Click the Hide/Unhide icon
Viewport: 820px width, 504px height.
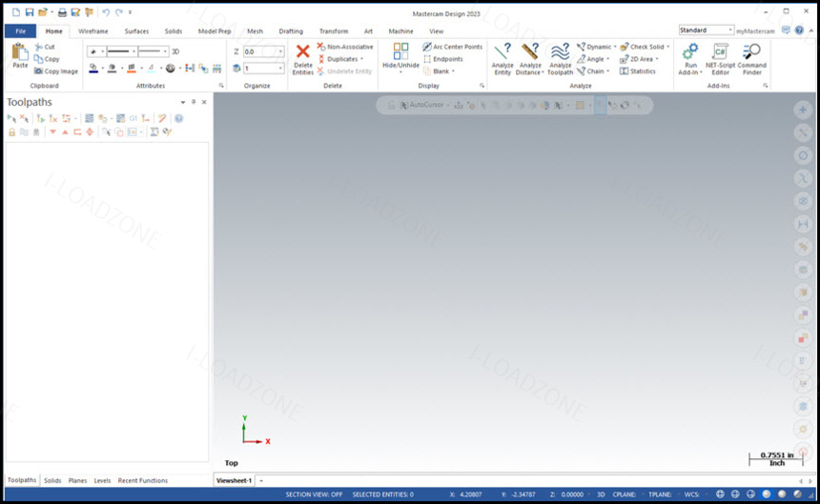(400, 51)
